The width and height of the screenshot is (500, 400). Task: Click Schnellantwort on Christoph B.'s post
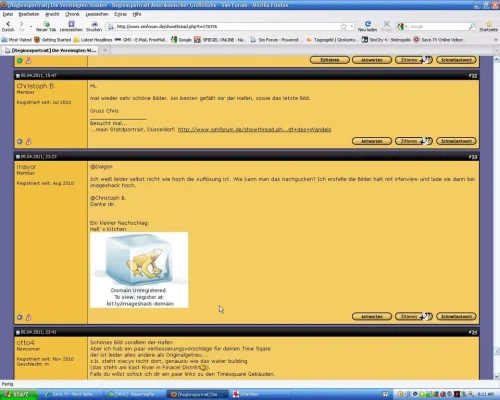pyautogui.click(x=456, y=141)
